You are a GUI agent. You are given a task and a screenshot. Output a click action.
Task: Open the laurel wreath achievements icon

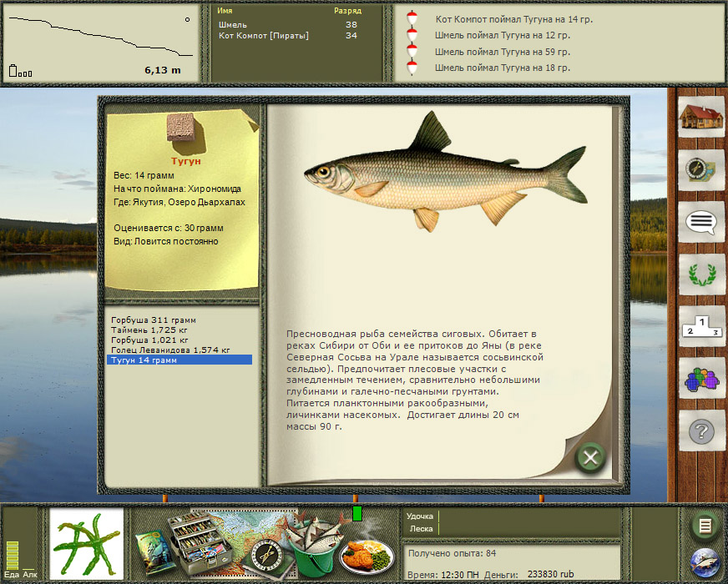(701, 274)
